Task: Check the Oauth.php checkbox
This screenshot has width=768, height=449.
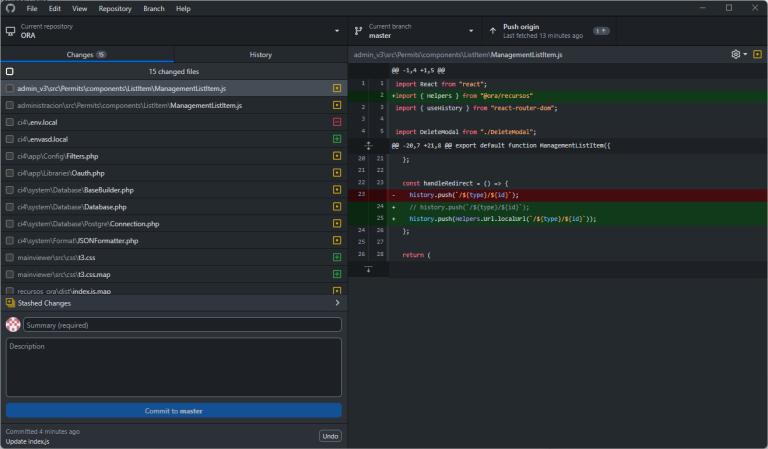Action: [10, 173]
